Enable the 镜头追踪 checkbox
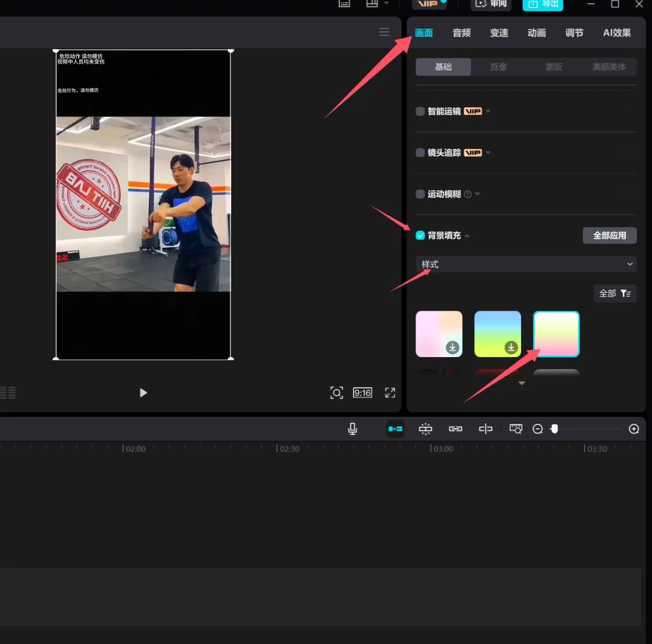Image resolution: width=652 pixels, height=644 pixels. [420, 153]
